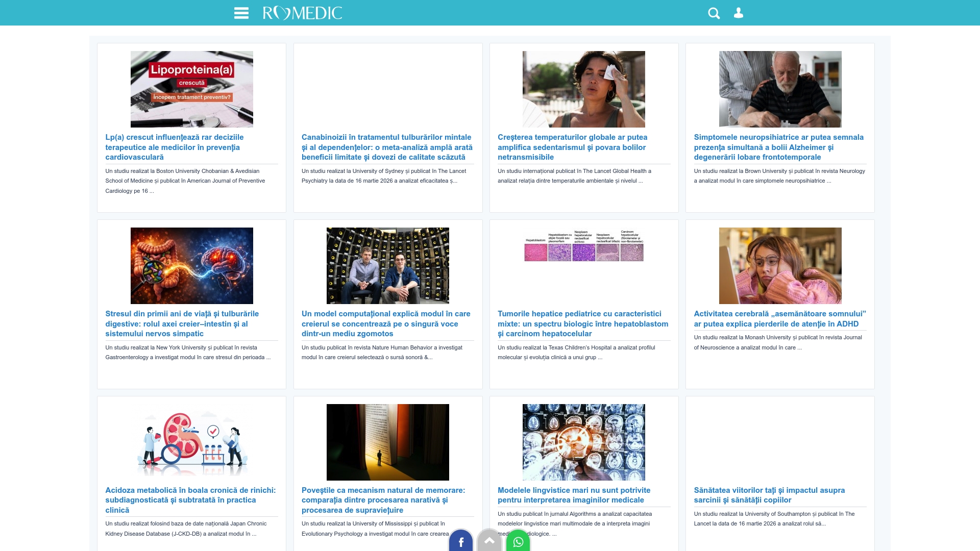Open the search magnifier icon
980x551 pixels.
(x=714, y=13)
